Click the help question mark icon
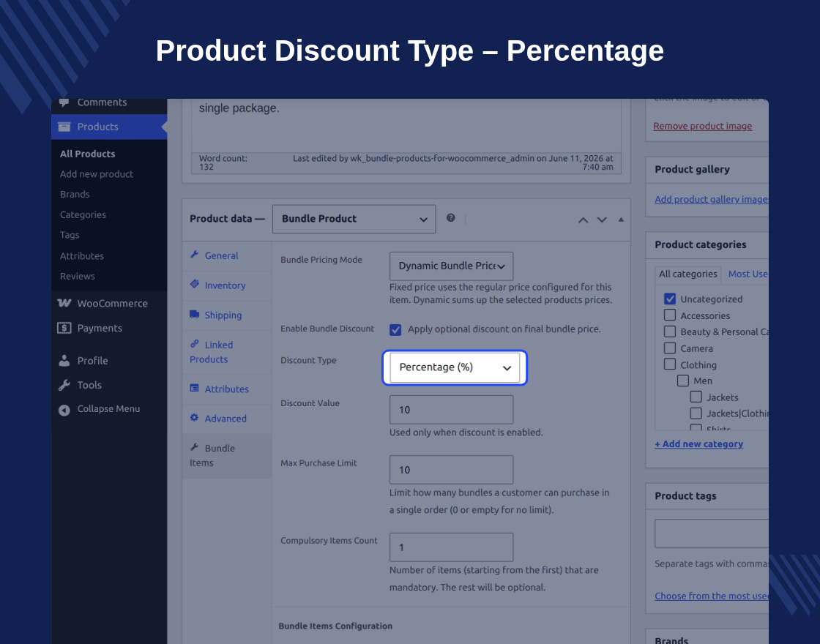The width and height of the screenshot is (820, 644). click(x=451, y=218)
